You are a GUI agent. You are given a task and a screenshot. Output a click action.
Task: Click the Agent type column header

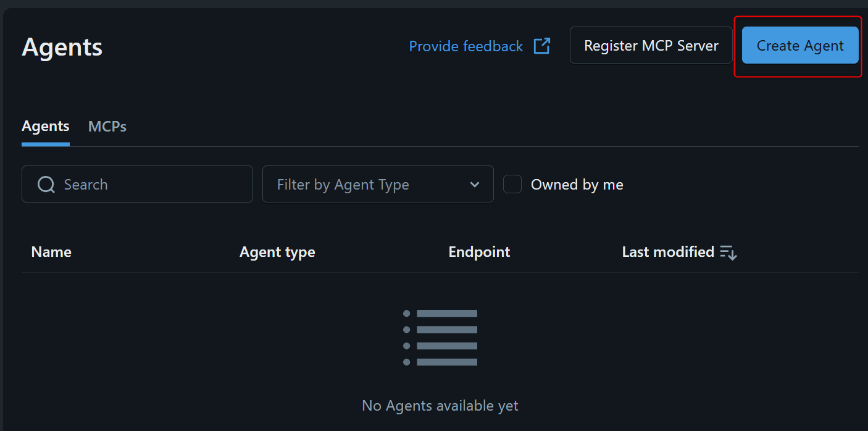tap(277, 252)
